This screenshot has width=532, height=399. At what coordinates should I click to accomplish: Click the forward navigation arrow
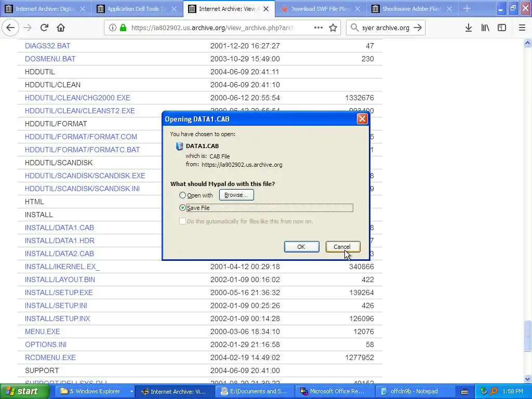(x=28, y=28)
